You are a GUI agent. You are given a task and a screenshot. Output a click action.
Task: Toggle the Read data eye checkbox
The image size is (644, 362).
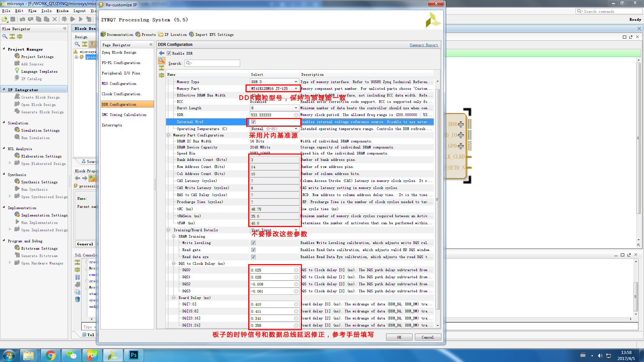click(x=253, y=257)
